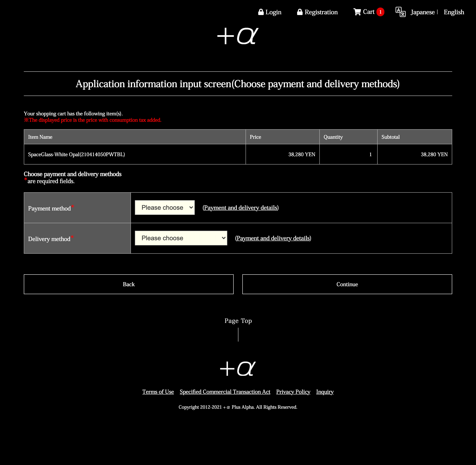This screenshot has height=465, width=476.
Task: Click the language translate icon
Action: 400,12
